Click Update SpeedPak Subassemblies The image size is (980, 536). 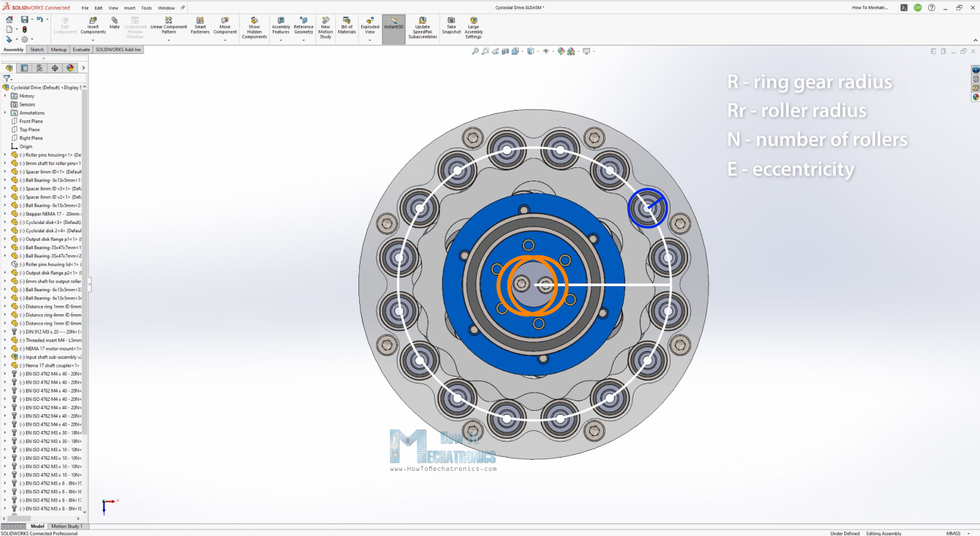click(422, 28)
